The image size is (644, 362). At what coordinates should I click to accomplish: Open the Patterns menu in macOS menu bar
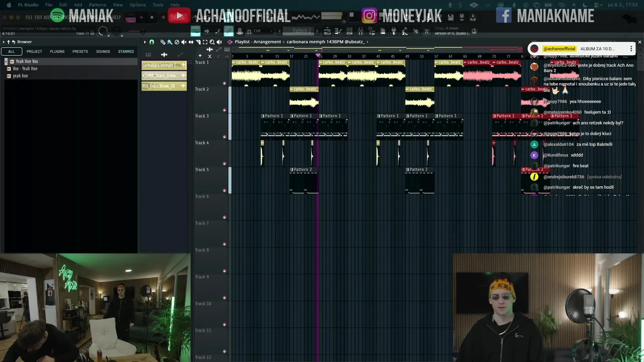pos(97,5)
